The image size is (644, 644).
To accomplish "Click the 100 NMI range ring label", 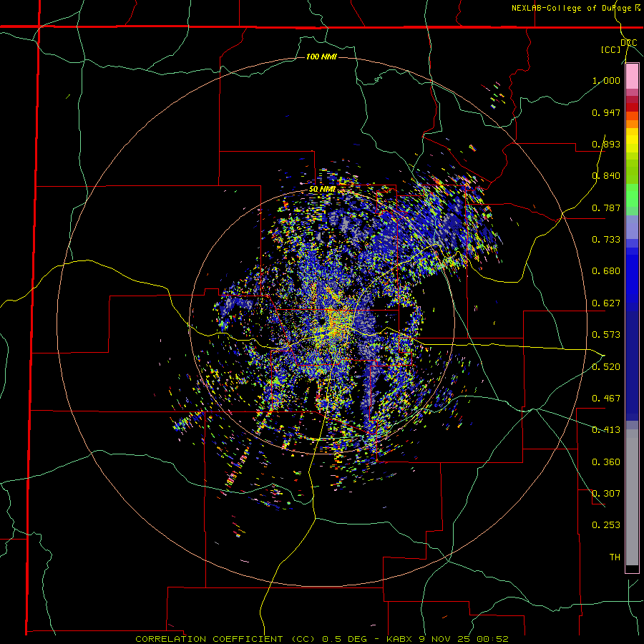I will (321, 57).
